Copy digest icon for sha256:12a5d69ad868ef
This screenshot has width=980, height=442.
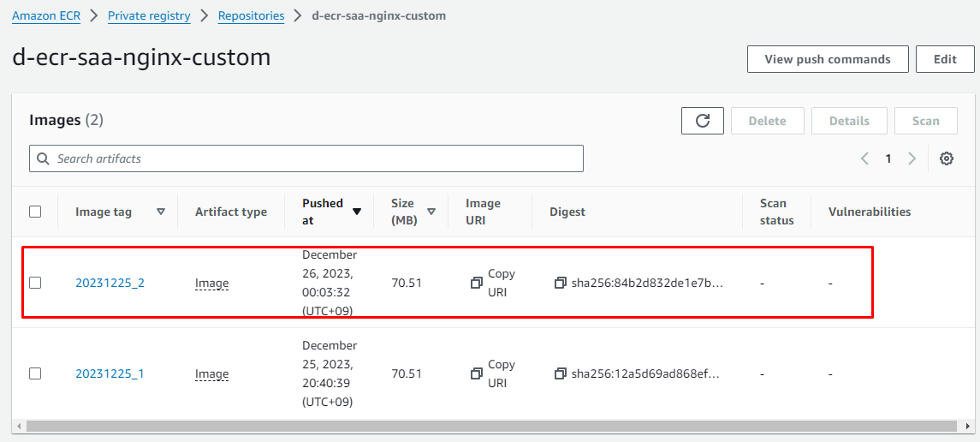(561, 373)
